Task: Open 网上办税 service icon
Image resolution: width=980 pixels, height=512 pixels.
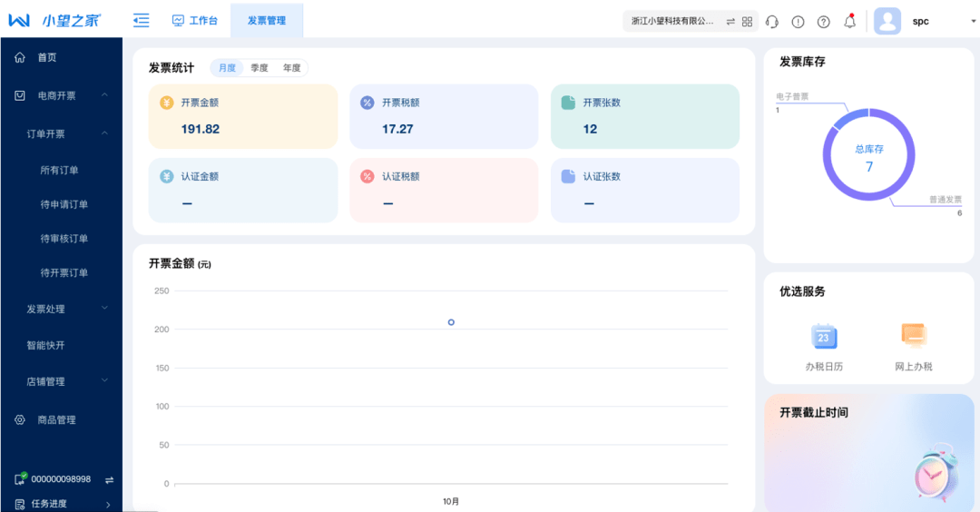Action: pyautogui.click(x=914, y=335)
